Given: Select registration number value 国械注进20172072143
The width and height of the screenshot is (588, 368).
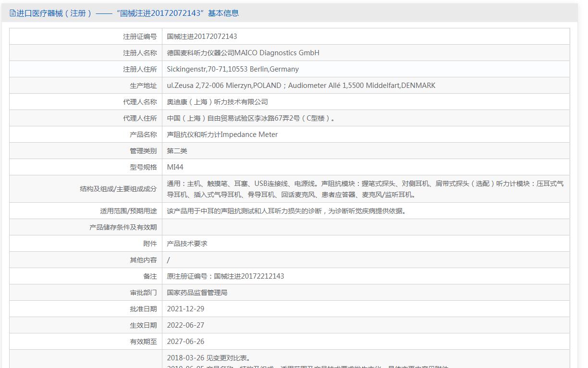Looking at the screenshot, I should (x=202, y=37).
